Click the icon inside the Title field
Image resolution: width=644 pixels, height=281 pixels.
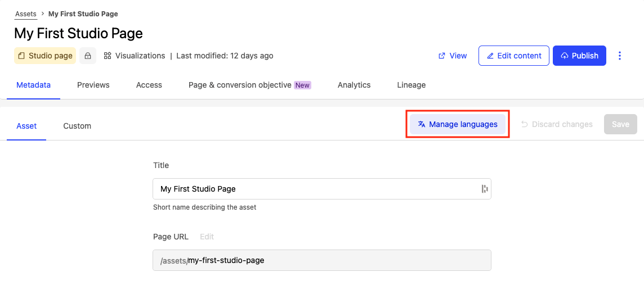click(484, 189)
